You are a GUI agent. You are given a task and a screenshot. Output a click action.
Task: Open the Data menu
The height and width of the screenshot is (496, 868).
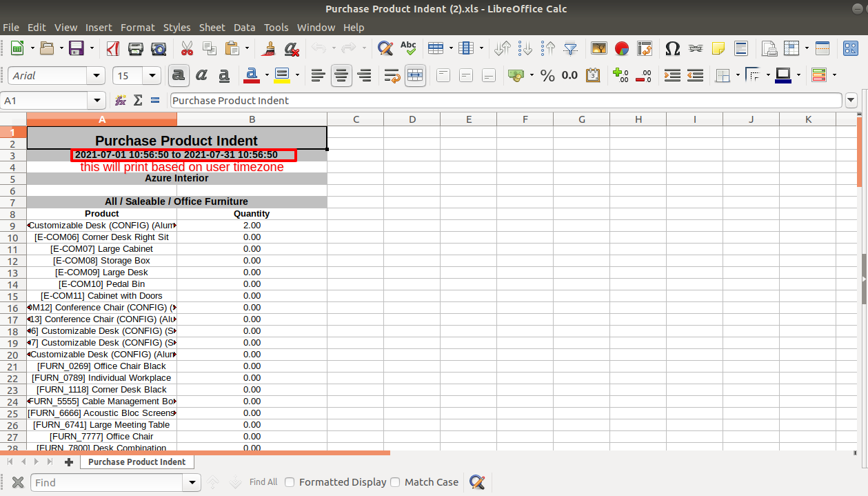pos(244,28)
